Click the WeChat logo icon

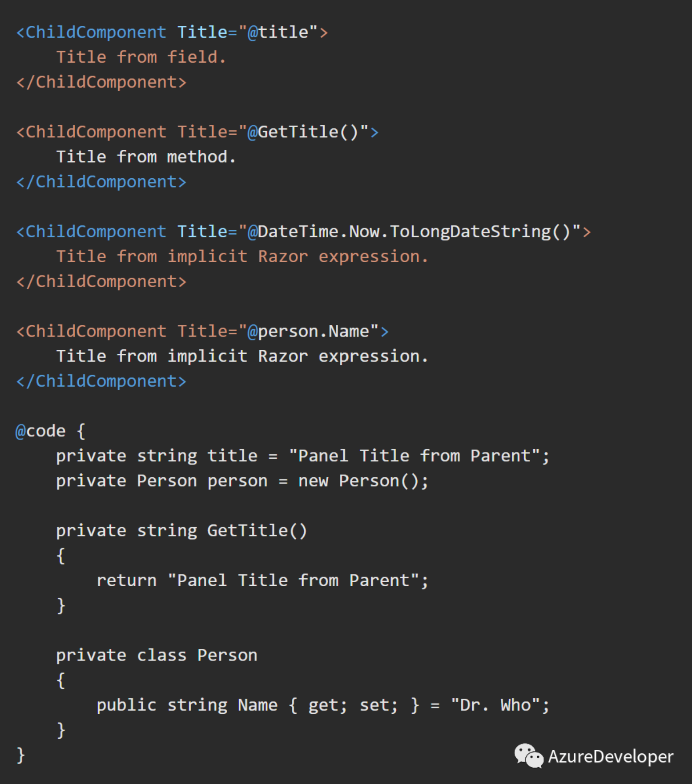(528, 756)
